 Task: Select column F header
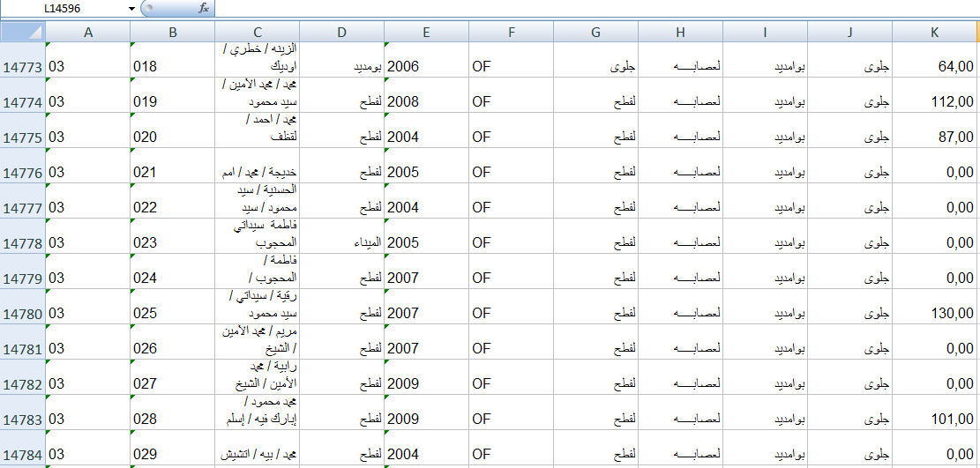click(512, 33)
